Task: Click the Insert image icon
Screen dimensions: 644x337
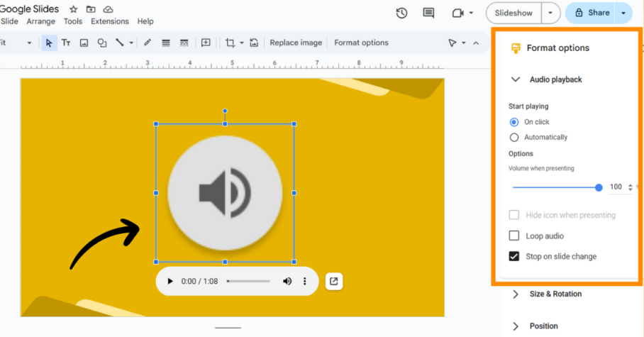Action: click(x=84, y=43)
